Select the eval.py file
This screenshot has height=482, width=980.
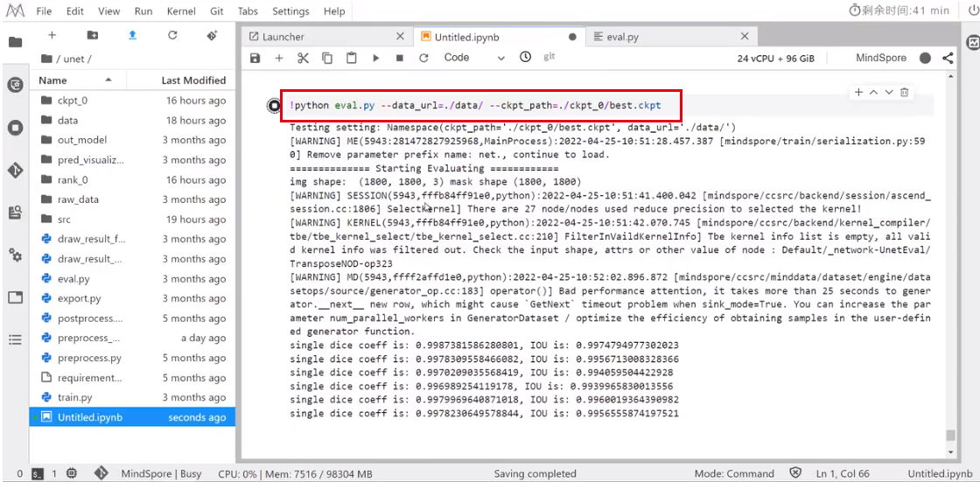(132, 279)
